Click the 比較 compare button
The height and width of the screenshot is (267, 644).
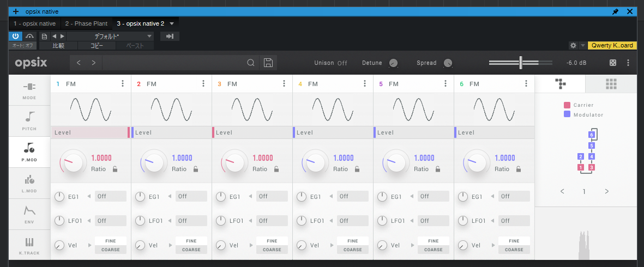coord(58,46)
